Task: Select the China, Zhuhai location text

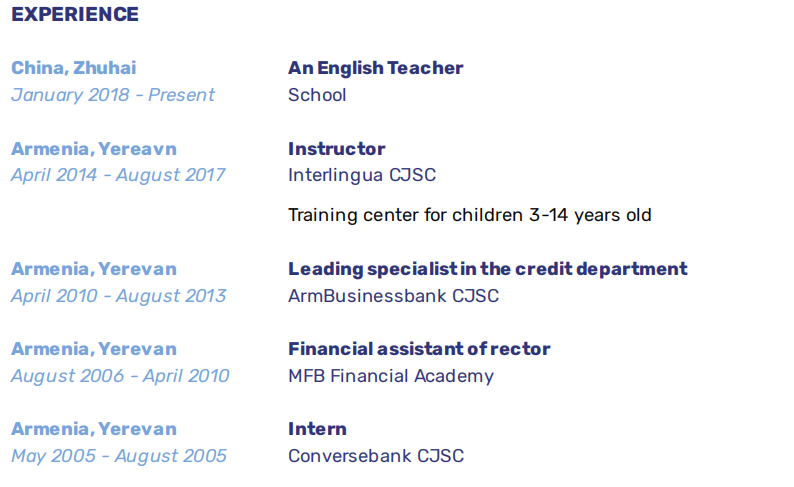Action: [x=74, y=68]
